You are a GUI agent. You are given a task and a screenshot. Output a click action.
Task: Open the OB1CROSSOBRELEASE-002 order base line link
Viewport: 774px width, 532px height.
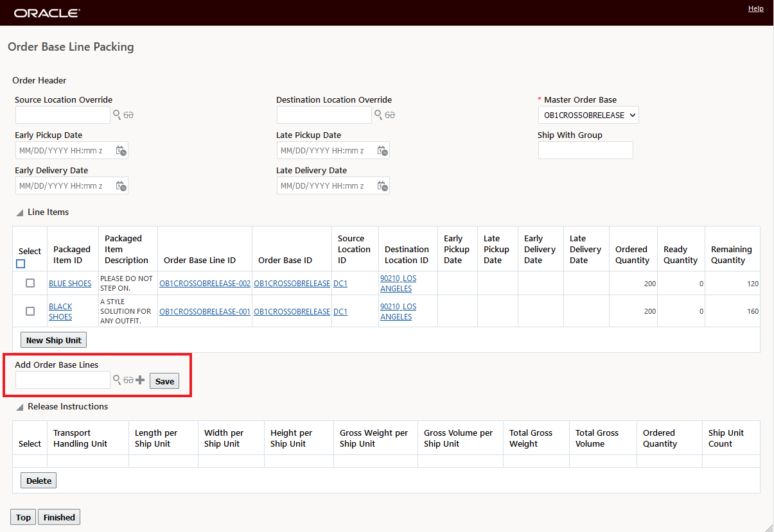205,283
